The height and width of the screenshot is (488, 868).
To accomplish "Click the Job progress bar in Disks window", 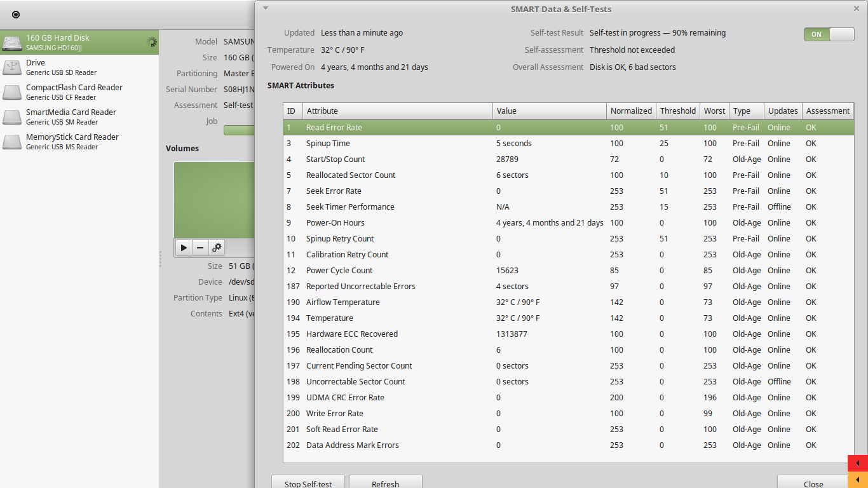I will point(239,130).
